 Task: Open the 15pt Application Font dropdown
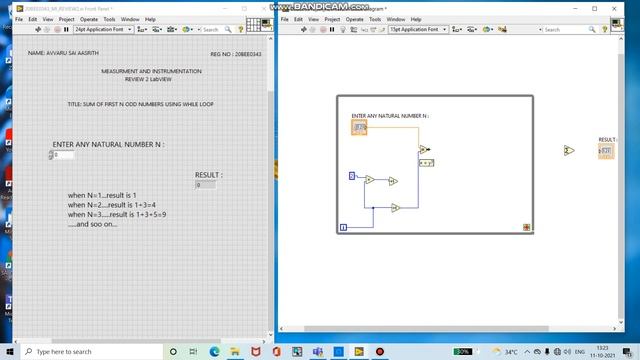click(x=418, y=29)
